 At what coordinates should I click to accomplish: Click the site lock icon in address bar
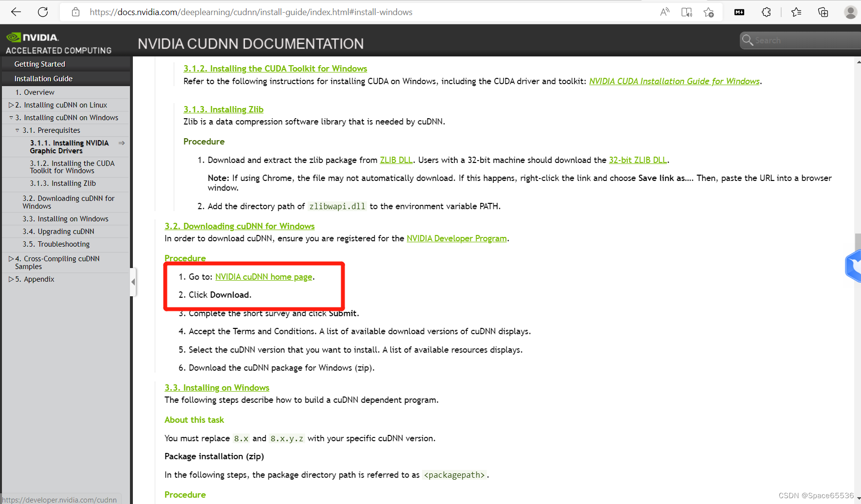tap(75, 12)
